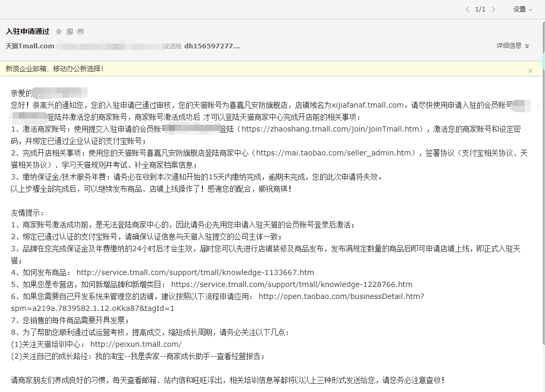Open the peixun.tmall.com training link
This screenshot has width=545, height=392.
tap(136, 344)
